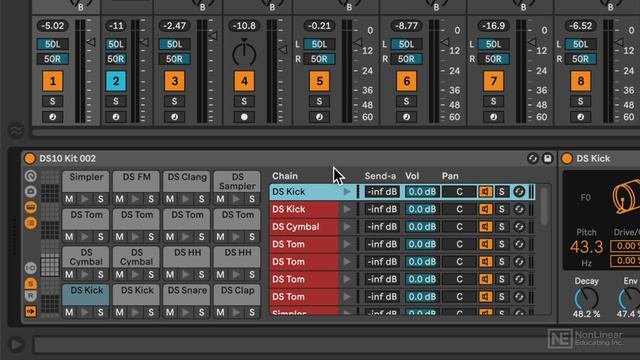Preview the DS Cymbal chain
This screenshot has height=360, width=640.
pos(347,227)
